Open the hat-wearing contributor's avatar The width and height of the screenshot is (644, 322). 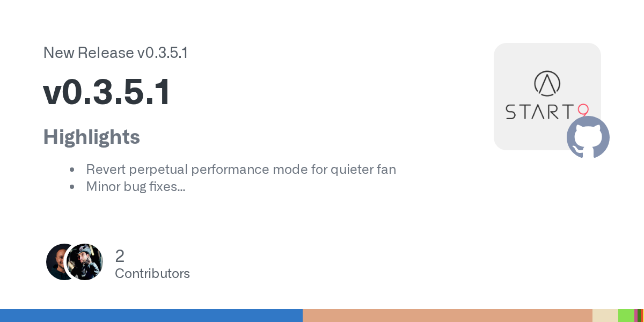click(86, 262)
